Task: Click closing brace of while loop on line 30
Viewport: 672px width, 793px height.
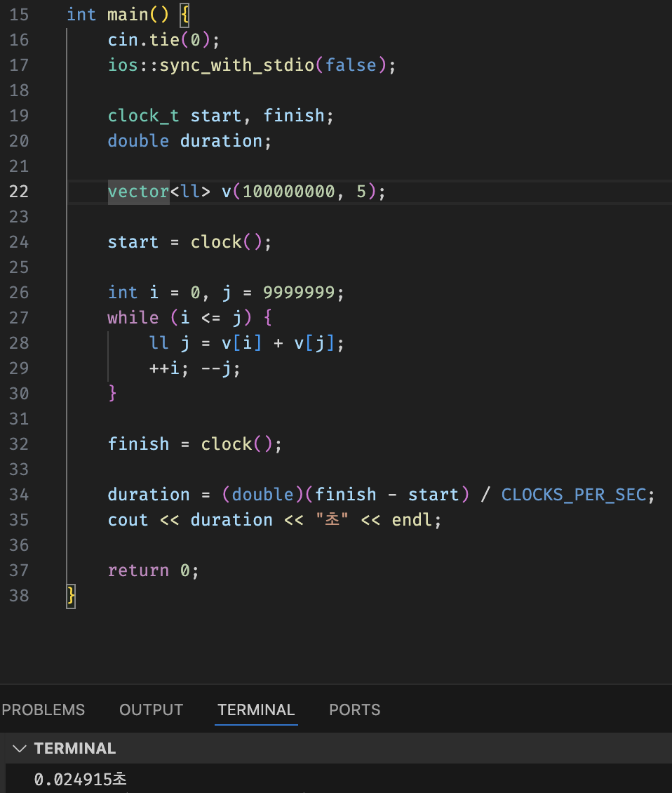Action: click(112, 393)
